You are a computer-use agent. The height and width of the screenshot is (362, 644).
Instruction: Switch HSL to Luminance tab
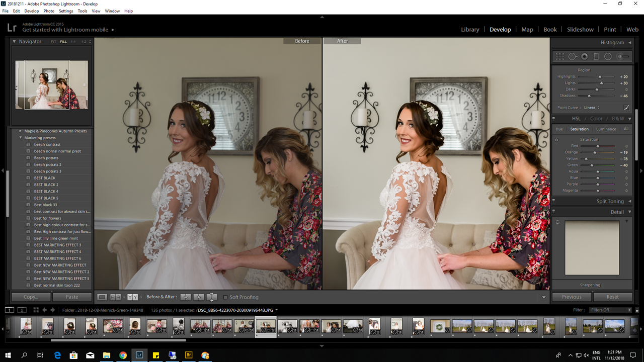(606, 129)
